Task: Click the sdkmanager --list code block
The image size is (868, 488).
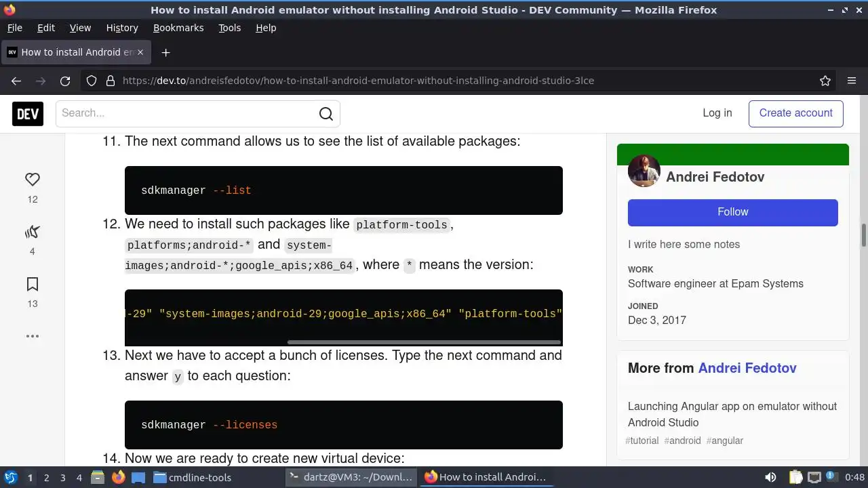Action: tap(344, 190)
